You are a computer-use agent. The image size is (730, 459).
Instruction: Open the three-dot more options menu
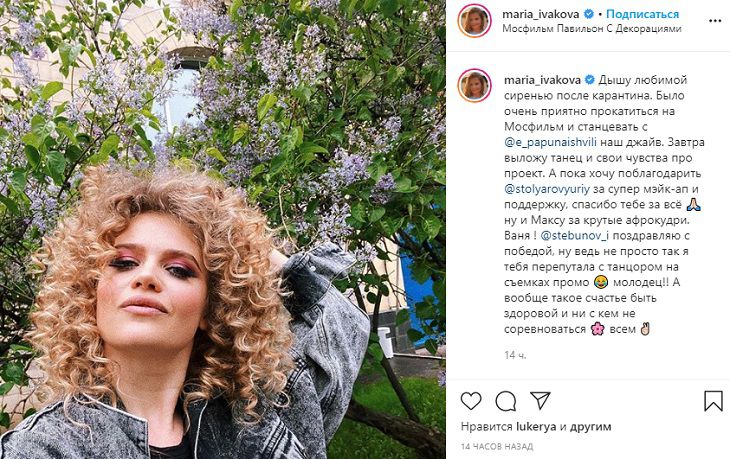[715, 21]
